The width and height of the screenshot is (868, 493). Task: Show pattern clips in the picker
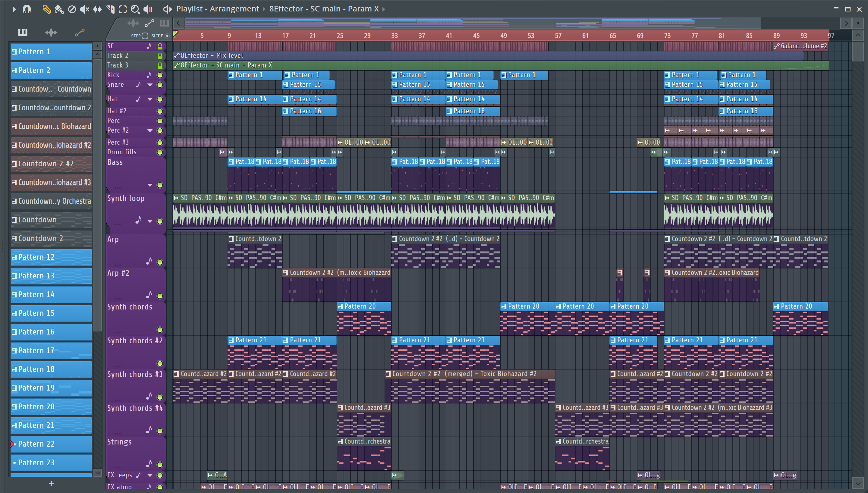23,33
